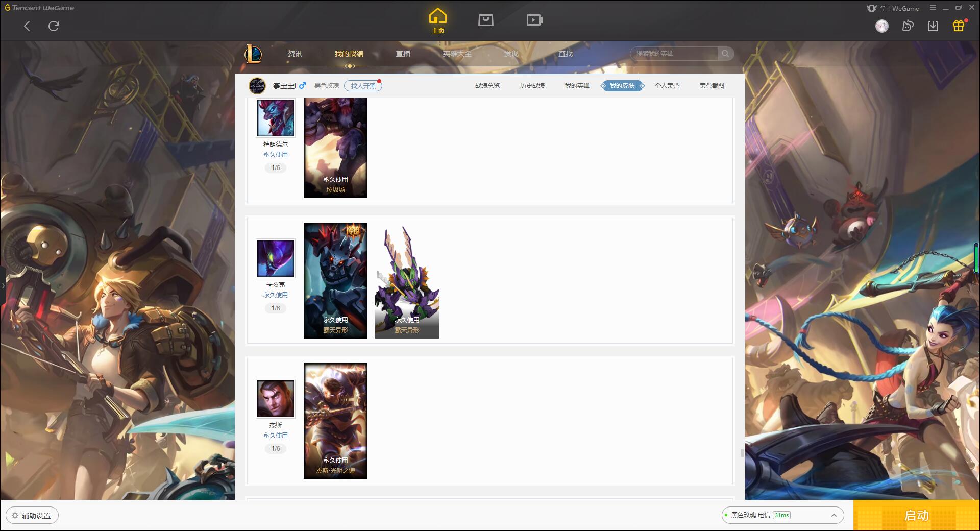Open the 英雄大全 tab
980x531 pixels.
point(457,54)
